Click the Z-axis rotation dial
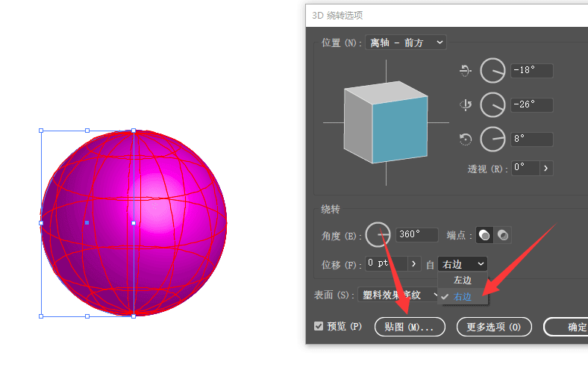This screenshot has height=376, width=588. pos(492,139)
